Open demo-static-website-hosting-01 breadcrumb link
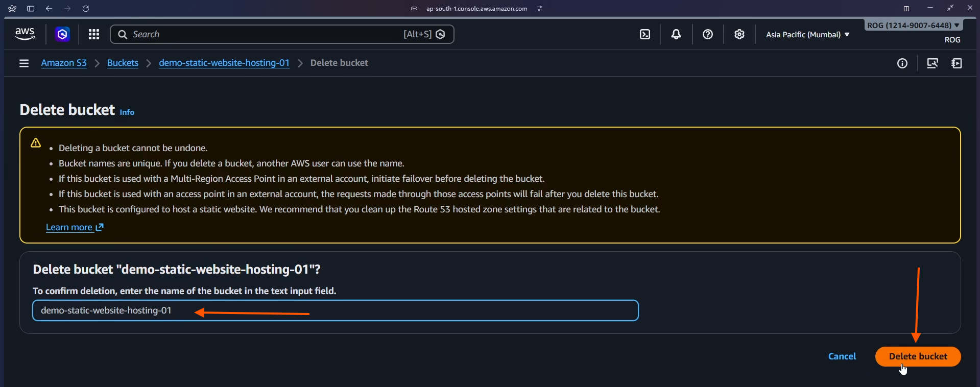This screenshot has height=387, width=980. click(224, 63)
